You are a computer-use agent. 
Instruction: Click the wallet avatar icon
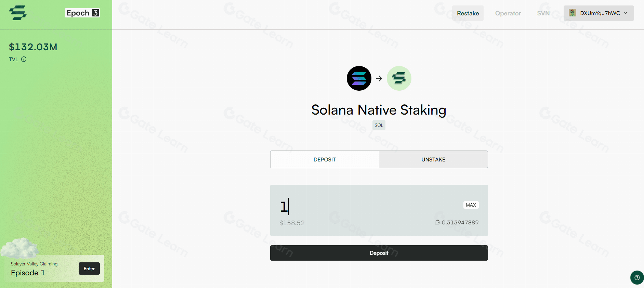[x=572, y=13]
